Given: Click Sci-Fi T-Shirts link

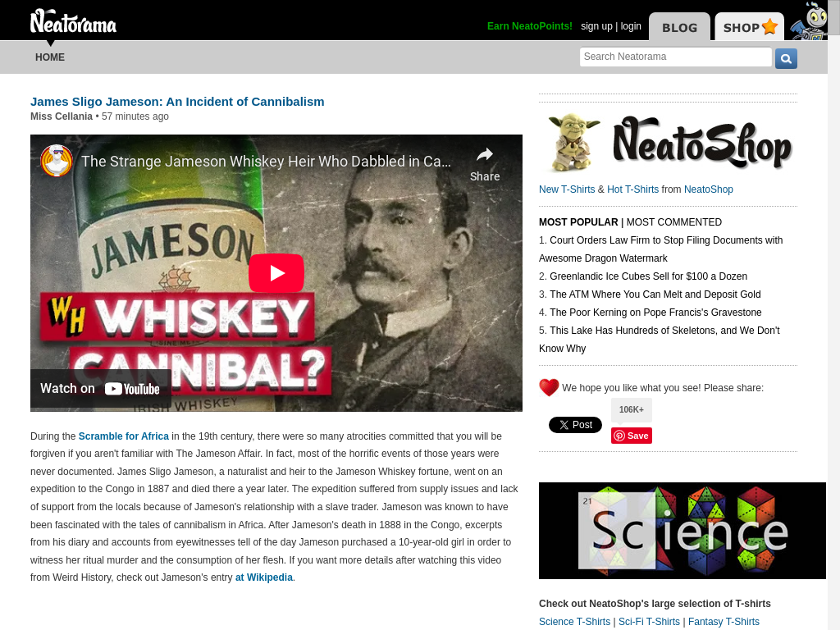Looking at the screenshot, I should 649,622.
